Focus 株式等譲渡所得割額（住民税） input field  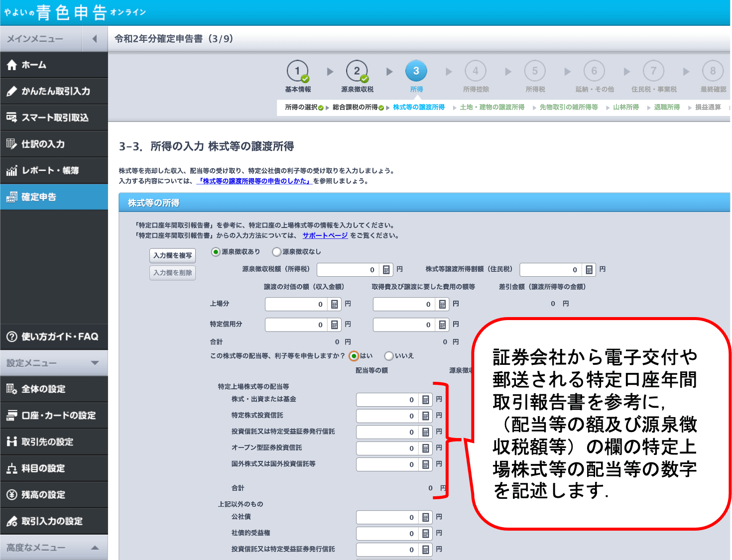click(x=551, y=270)
